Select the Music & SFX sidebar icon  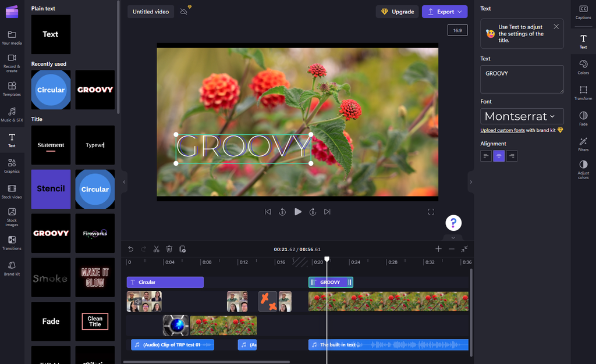click(12, 113)
